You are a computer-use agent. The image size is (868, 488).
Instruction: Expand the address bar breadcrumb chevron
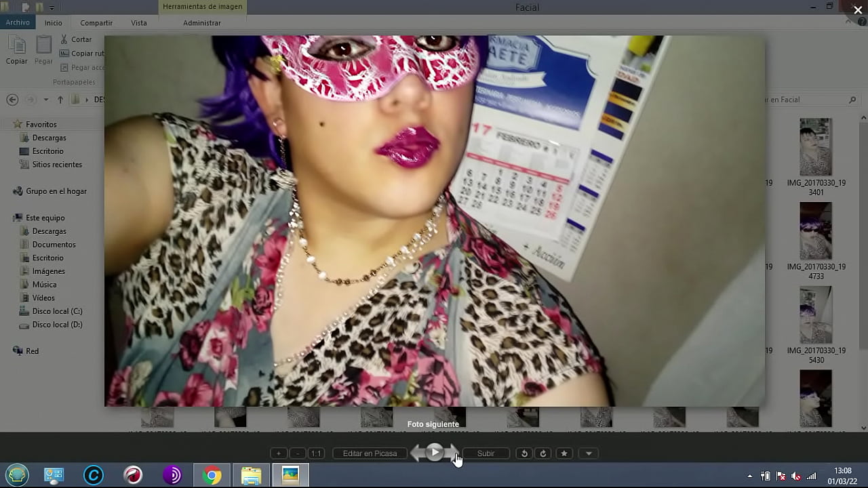[87, 100]
